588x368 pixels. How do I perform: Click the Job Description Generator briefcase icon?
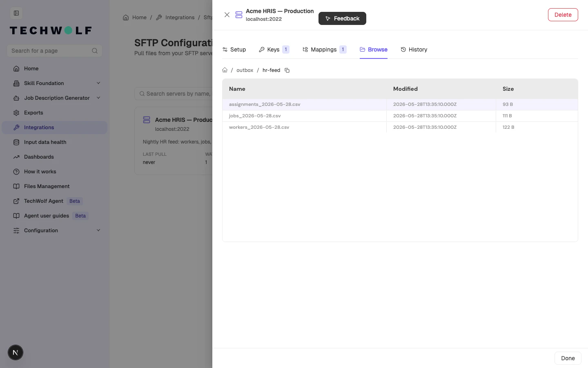click(16, 98)
